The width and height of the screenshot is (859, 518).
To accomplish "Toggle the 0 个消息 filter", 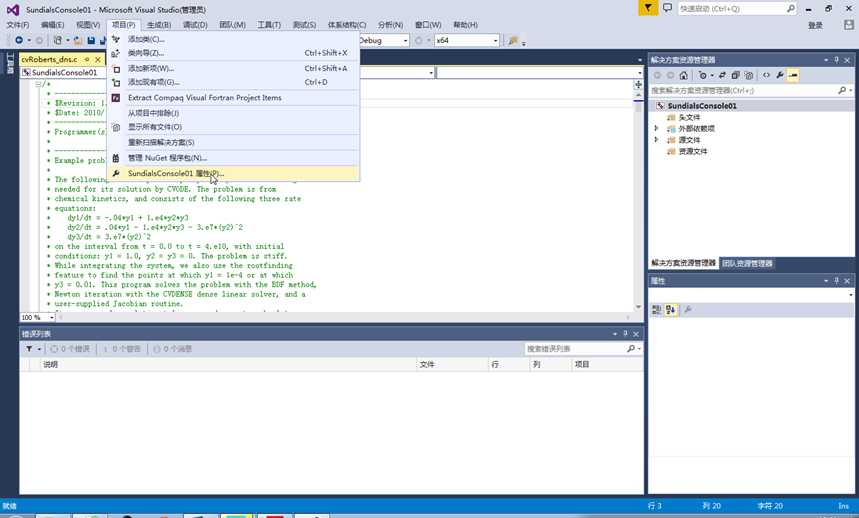I will [x=173, y=349].
